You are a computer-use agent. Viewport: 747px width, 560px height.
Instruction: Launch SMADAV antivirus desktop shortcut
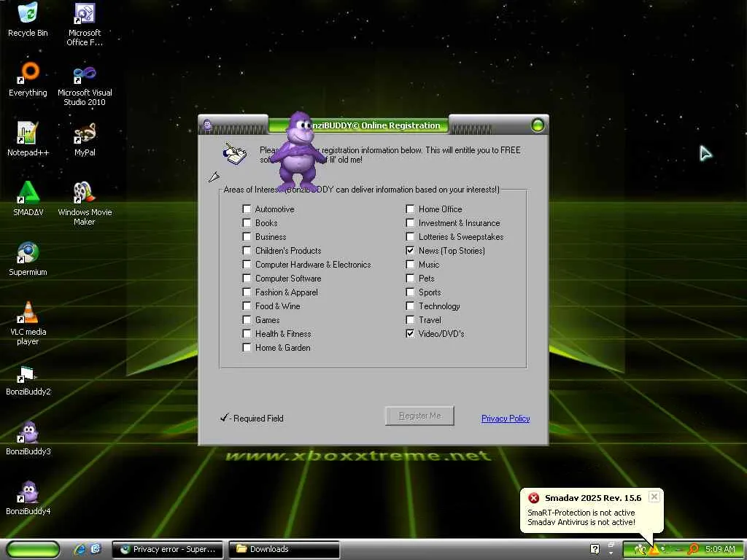coord(28,199)
